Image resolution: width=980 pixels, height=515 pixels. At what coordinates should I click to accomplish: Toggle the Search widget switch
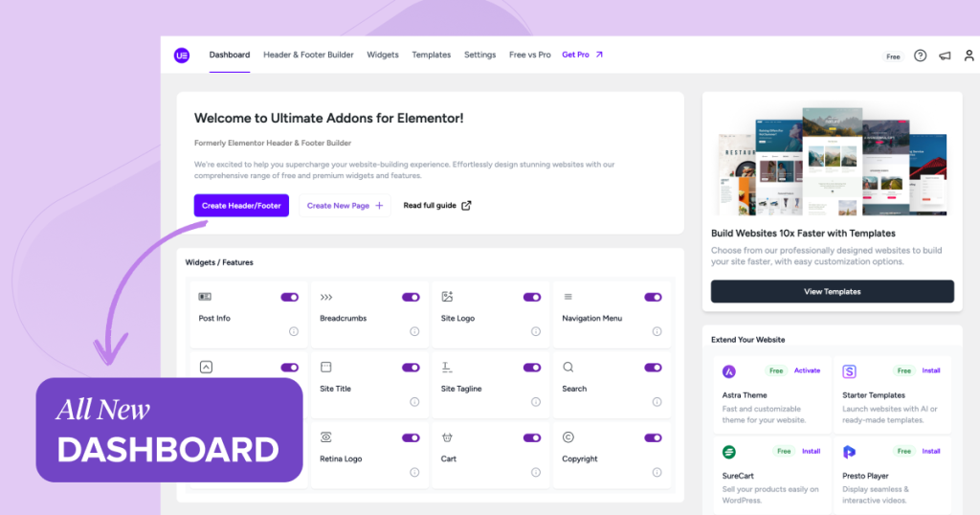(x=653, y=368)
